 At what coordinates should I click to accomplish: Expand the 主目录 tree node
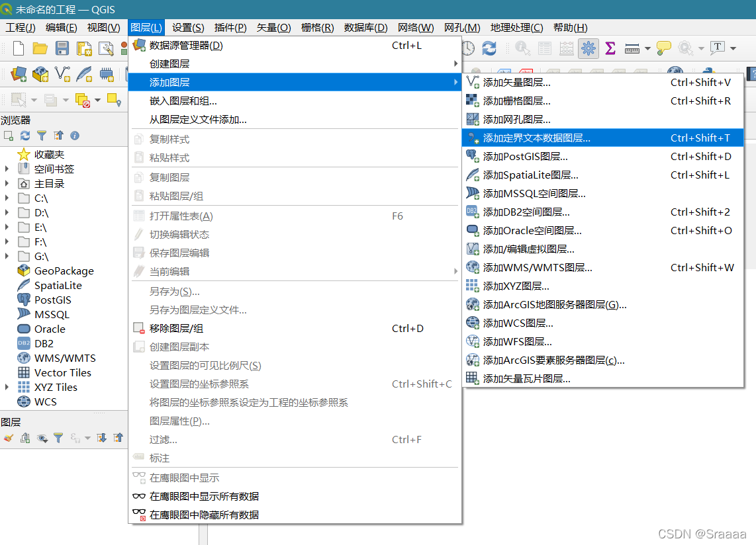[x=7, y=183]
